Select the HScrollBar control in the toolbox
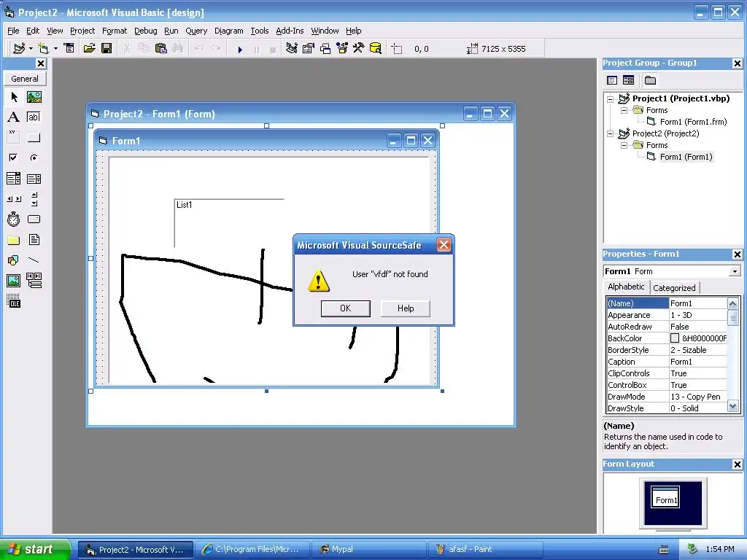The image size is (747, 560). point(14,199)
